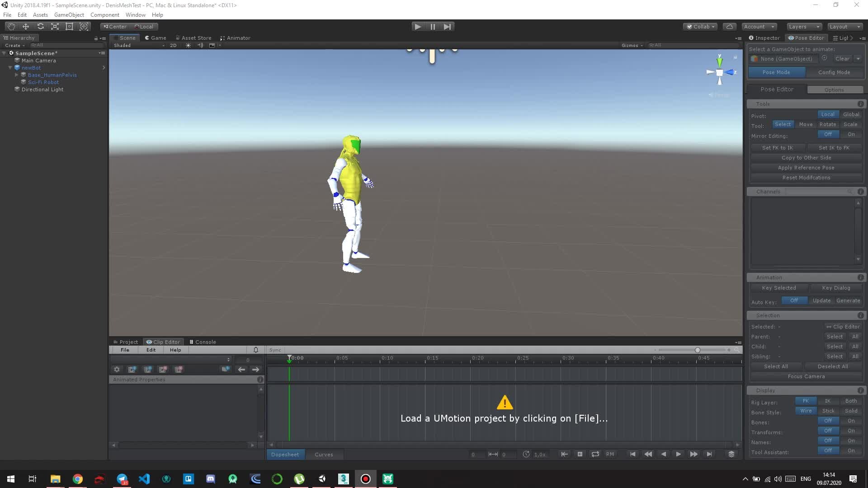This screenshot has width=868, height=488.
Task: Switch Rig Layer display to IK
Action: [x=828, y=401]
